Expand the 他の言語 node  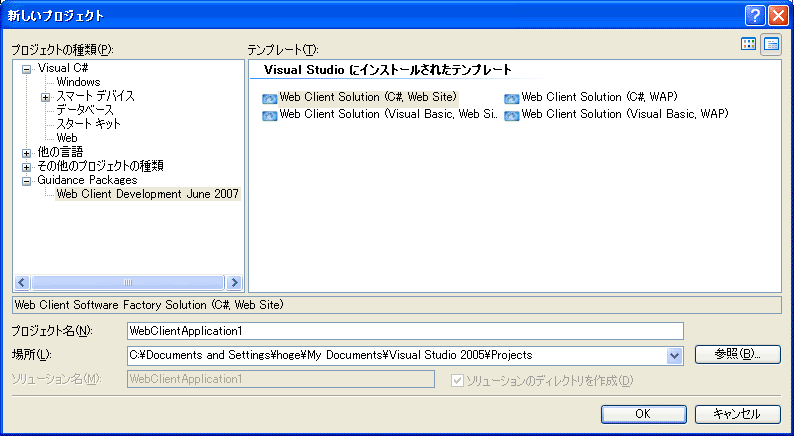tap(26, 153)
